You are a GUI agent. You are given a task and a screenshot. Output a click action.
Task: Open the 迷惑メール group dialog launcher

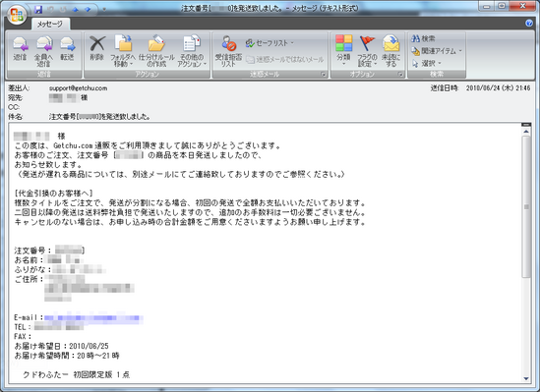323,74
